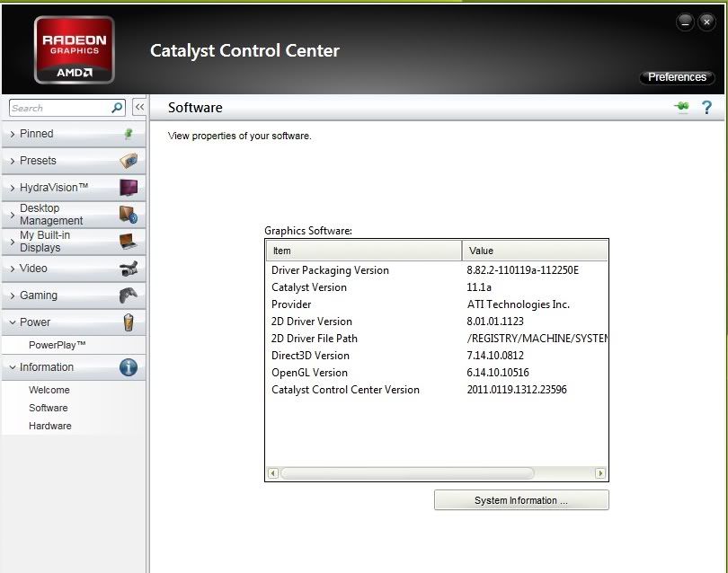Click the My Built-in Displays laptop icon

pyautogui.click(x=129, y=242)
